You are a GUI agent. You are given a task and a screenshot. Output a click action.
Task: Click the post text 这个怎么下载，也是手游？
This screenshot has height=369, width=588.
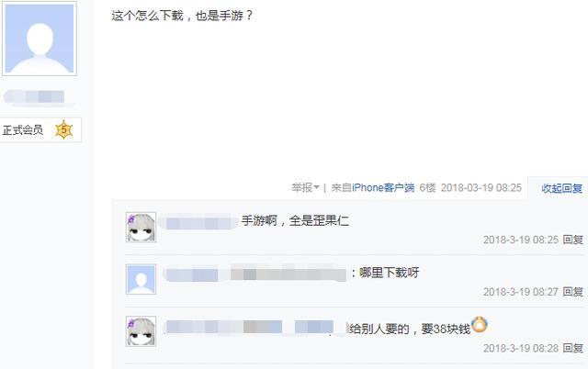(x=183, y=16)
